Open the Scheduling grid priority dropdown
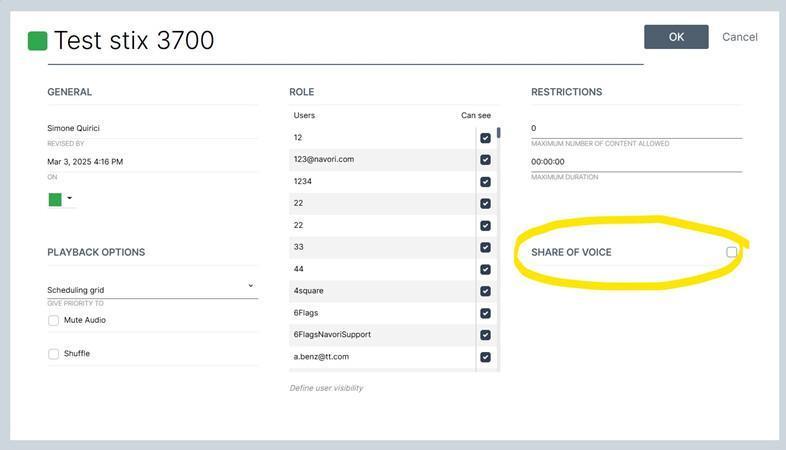The height and width of the screenshot is (450, 786). (x=152, y=290)
